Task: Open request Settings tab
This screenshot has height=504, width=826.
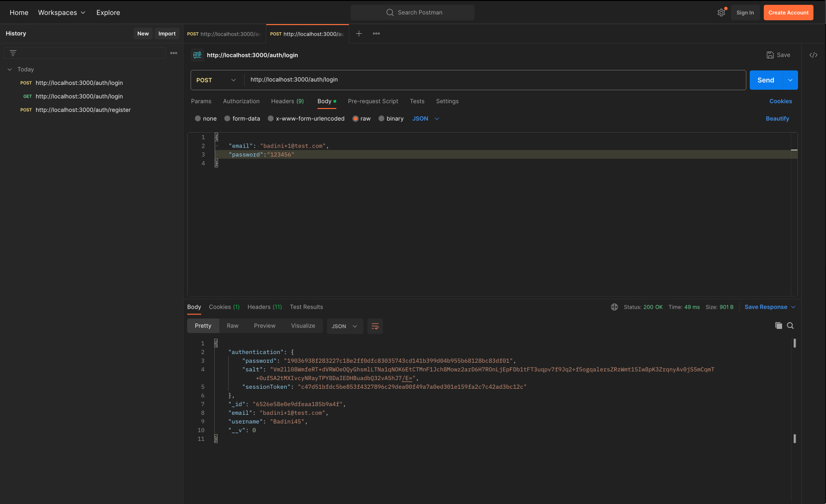Action: (x=447, y=101)
